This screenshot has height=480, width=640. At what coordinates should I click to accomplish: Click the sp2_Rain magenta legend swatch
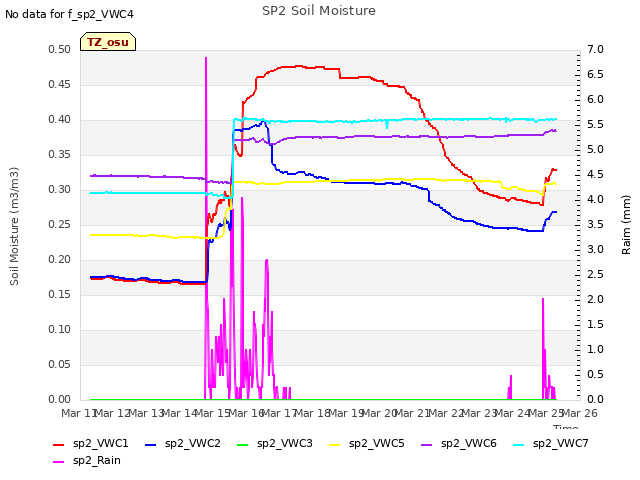[x=59, y=462]
